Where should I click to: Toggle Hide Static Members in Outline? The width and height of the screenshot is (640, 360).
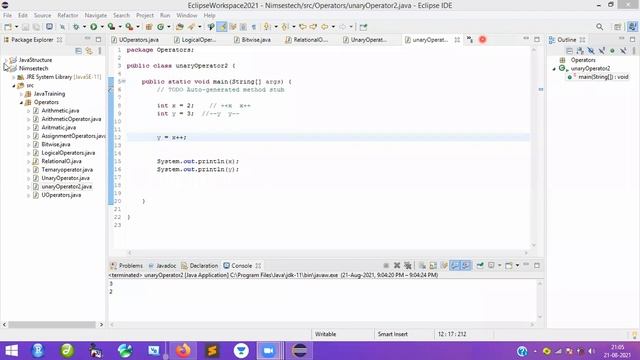click(601, 51)
